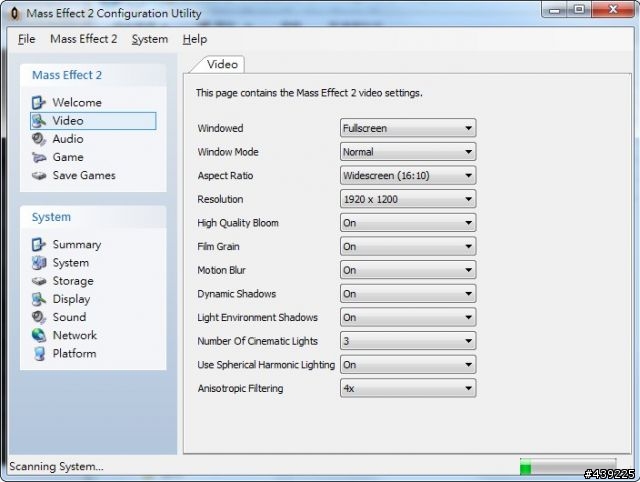640x482 pixels.
Task: Go to the Welcome page label
Action: point(77,102)
